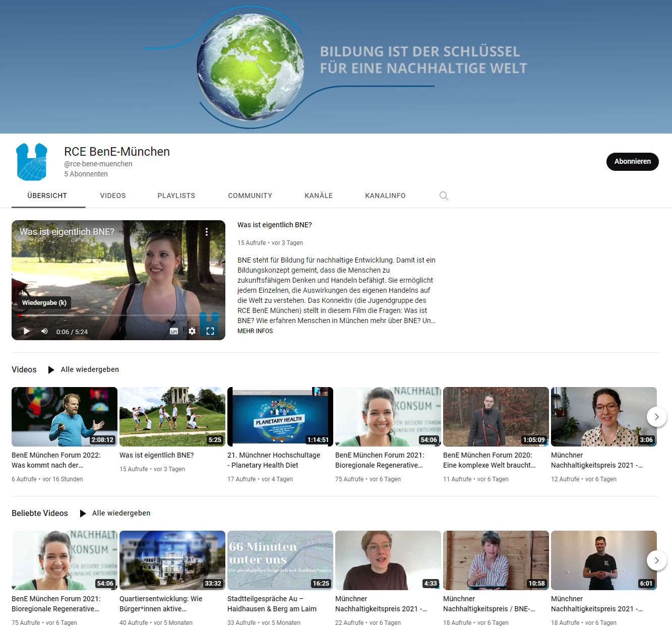Screen dimensions: 672x638
Task: Click the Nachhaltigkeitspreis title with 12 Aufrufe
Action: [597, 460]
